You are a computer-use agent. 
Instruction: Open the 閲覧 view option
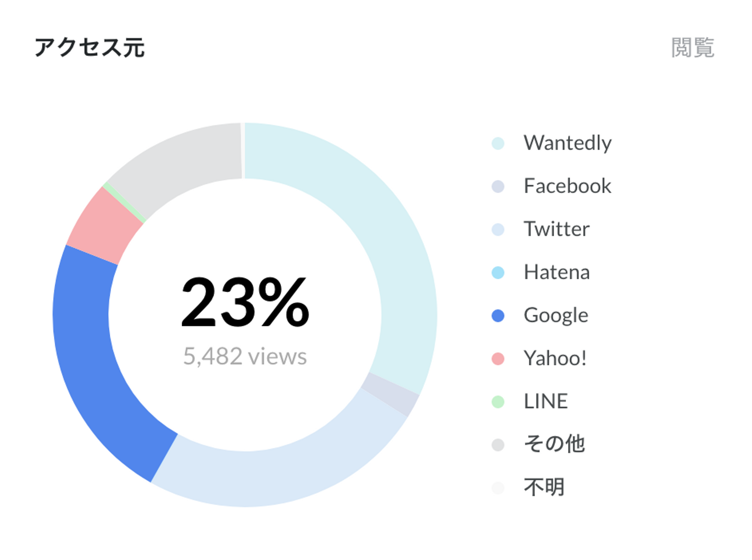(692, 47)
